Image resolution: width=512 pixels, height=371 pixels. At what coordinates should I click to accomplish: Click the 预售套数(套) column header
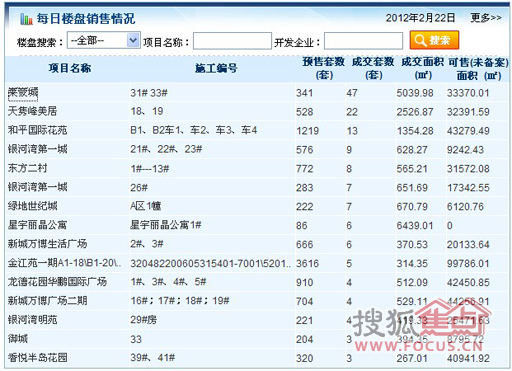point(323,68)
